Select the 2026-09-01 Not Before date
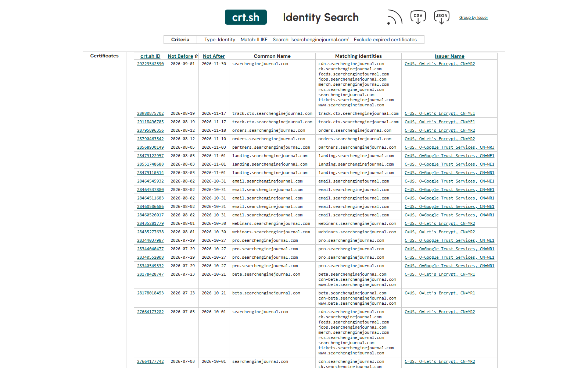Screen dimensions: 588x368 tap(183, 64)
